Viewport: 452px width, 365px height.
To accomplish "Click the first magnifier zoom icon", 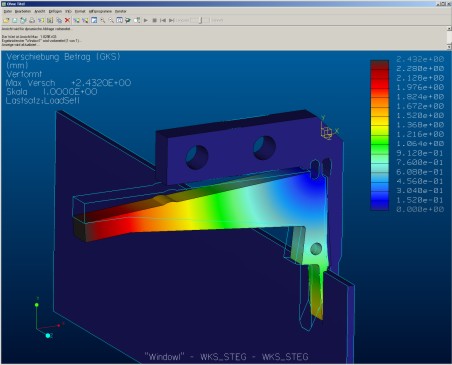I will click(103, 20).
